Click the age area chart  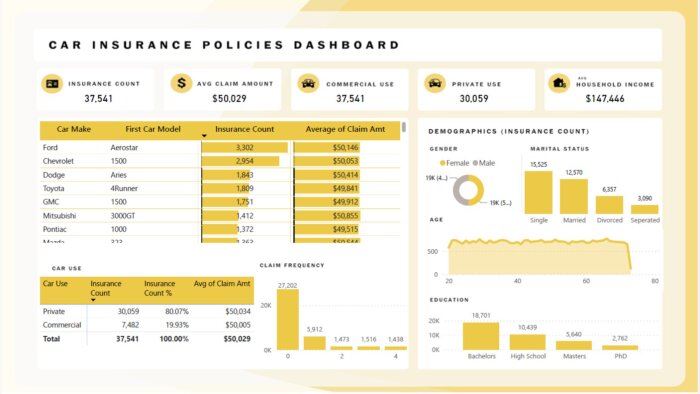coord(539,257)
